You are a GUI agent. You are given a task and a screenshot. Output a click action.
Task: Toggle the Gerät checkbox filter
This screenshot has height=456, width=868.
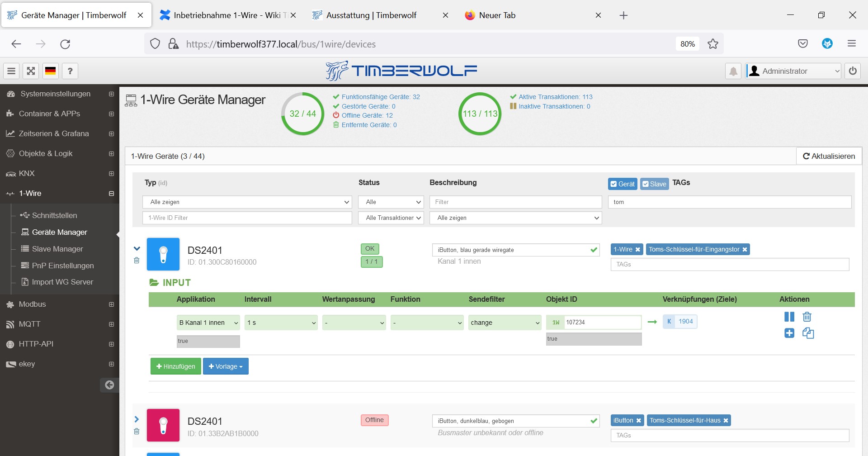point(623,184)
